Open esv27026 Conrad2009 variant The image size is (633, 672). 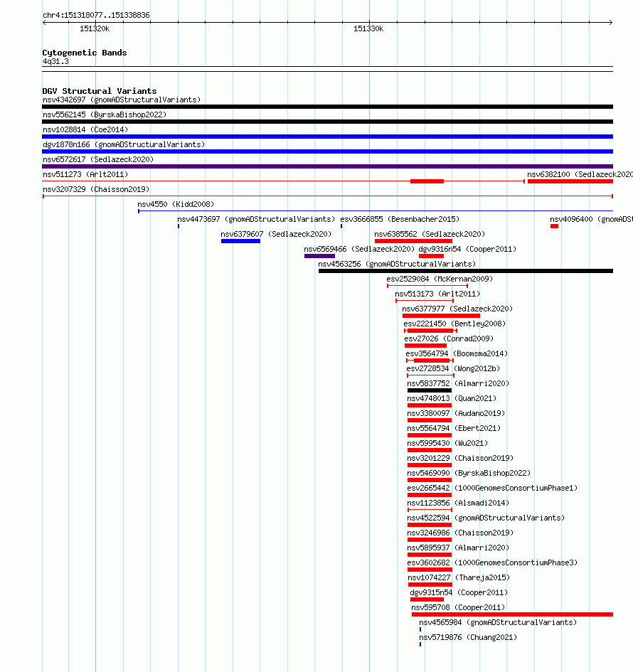449,338
